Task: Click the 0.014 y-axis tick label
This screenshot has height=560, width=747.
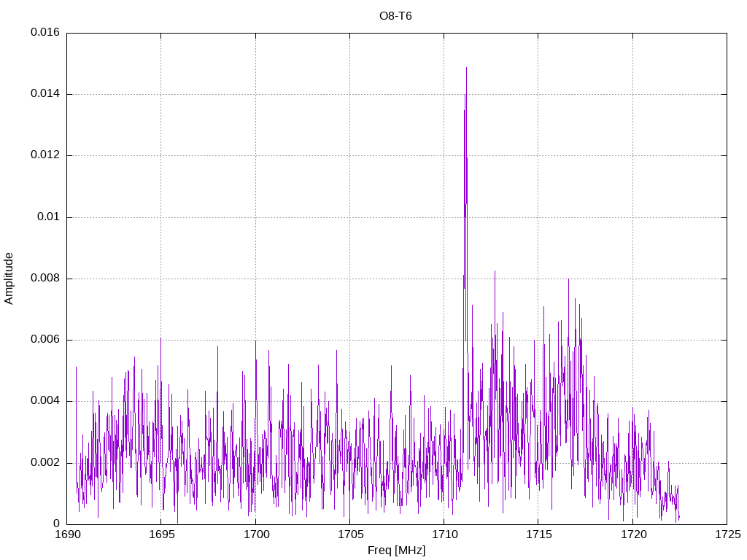Action: (x=45, y=94)
